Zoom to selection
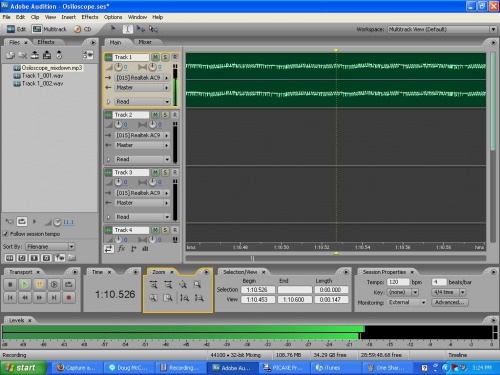The image size is (500, 375). (198, 284)
